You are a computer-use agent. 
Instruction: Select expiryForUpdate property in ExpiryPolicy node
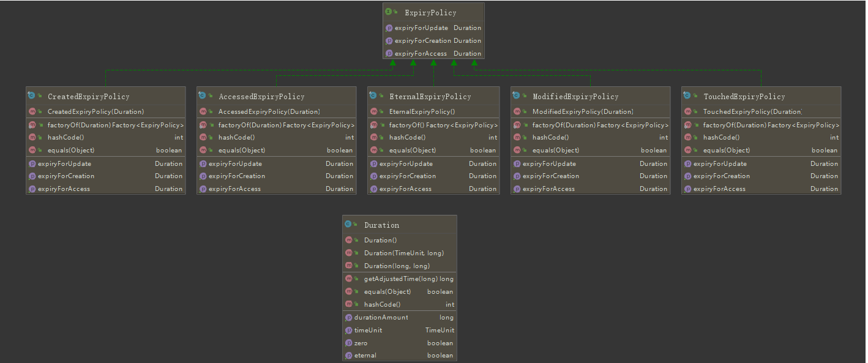coord(433,28)
